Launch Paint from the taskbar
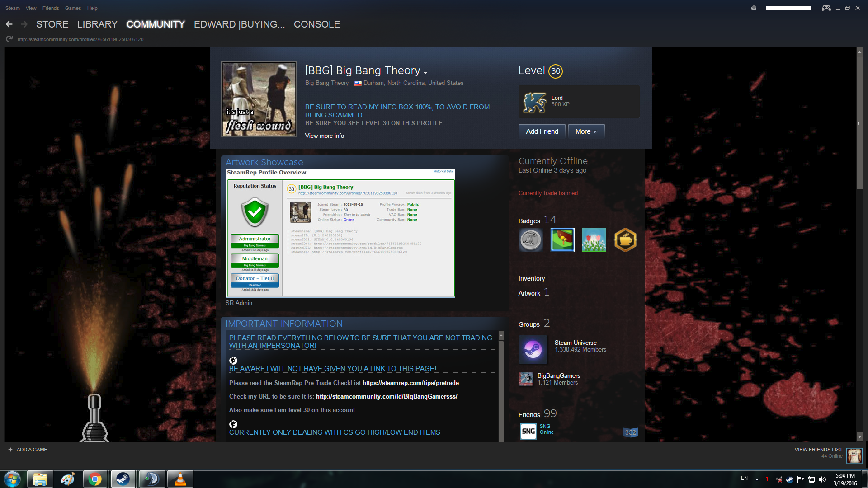This screenshot has width=868, height=488. point(68,479)
